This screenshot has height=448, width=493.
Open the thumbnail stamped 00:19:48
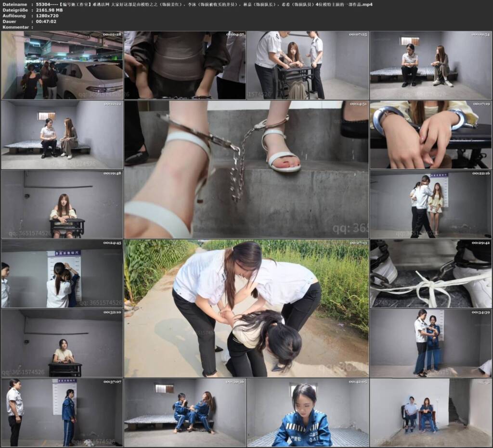pos(62,204)
